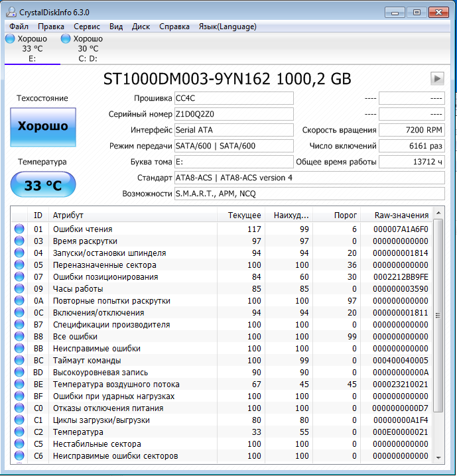Click the next disk arrow button
Image resolution: width=457 pixels, height=476 pixels.
pos(437,79)
